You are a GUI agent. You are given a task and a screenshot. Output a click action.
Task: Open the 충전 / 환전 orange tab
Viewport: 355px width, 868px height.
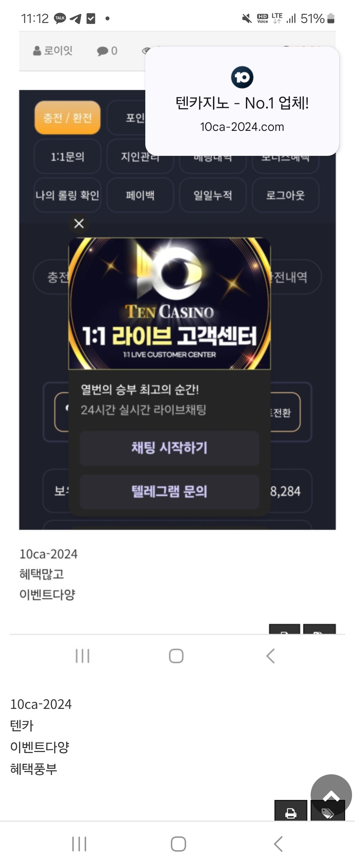[67, 118]
